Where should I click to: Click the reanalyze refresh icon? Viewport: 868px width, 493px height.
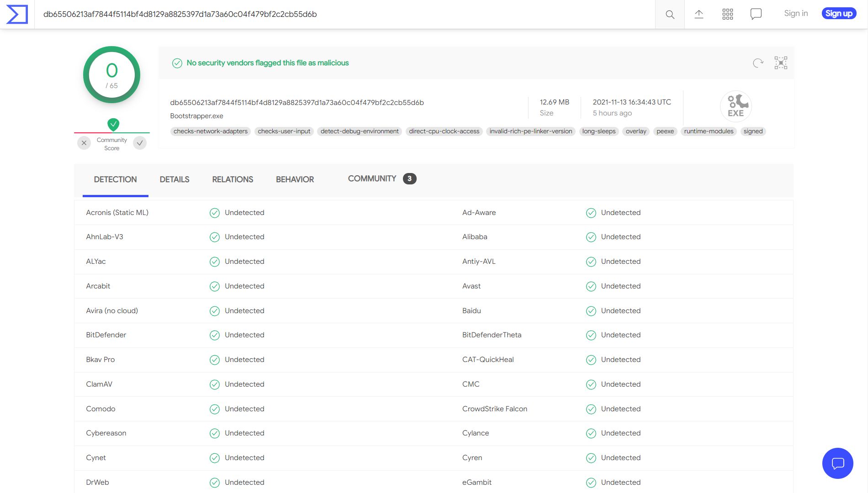758,63
